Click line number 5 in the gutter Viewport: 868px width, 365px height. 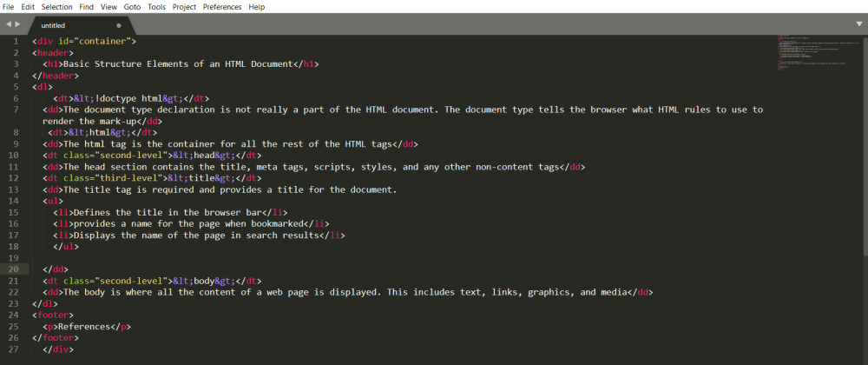click(16, 86)
